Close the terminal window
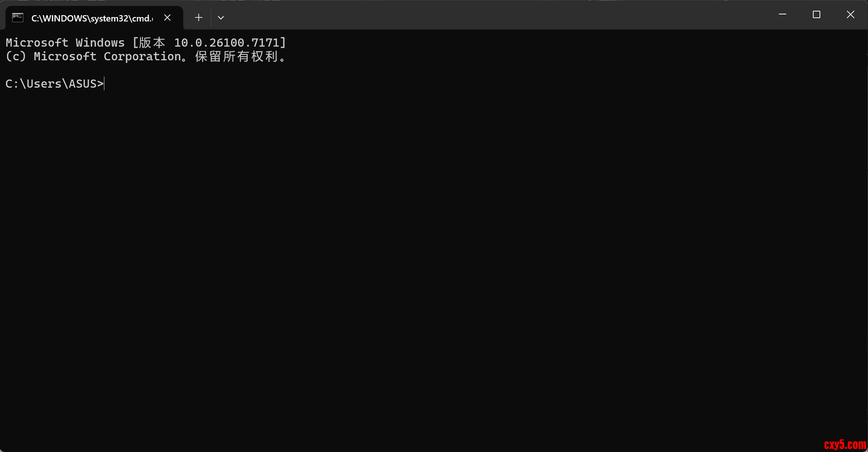This screenshot has height=452, width=868. coord(851,14)
